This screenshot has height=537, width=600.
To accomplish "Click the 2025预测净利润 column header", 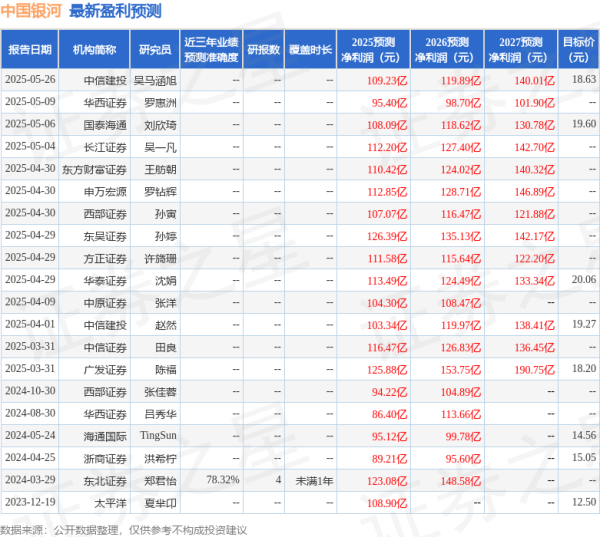I will pyautogui.click(x=371, y=48).
